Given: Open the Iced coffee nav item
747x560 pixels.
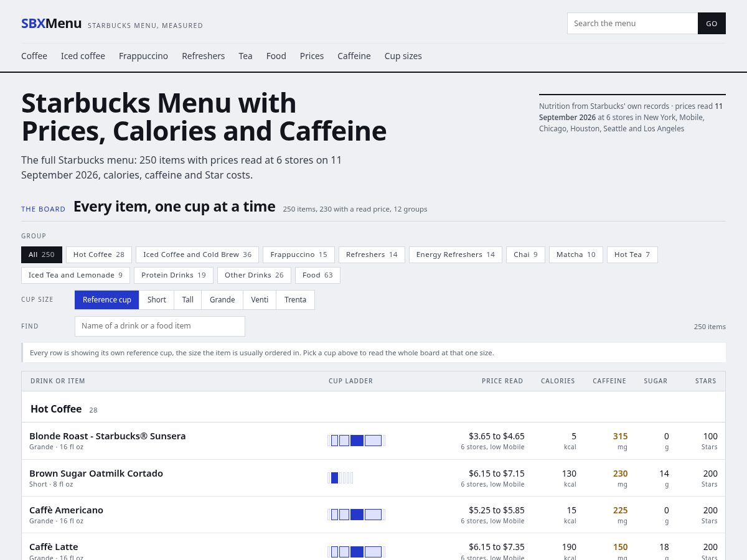Looking at the screenshot, I should coord(83,56).
